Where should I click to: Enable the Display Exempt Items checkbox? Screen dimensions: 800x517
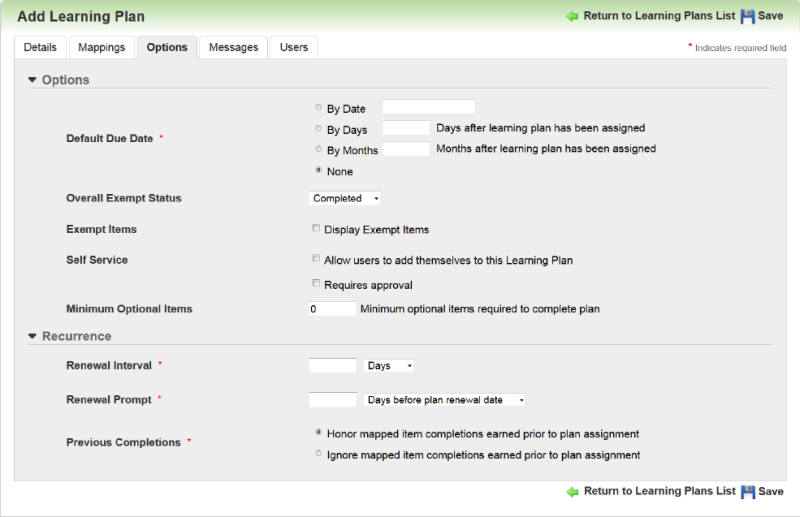[316, 228]
